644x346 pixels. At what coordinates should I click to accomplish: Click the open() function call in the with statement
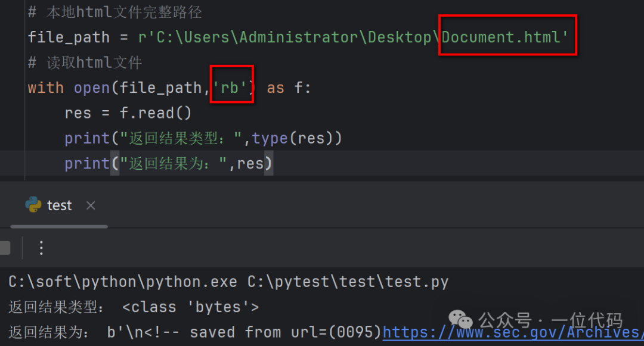tap(91, 87)
